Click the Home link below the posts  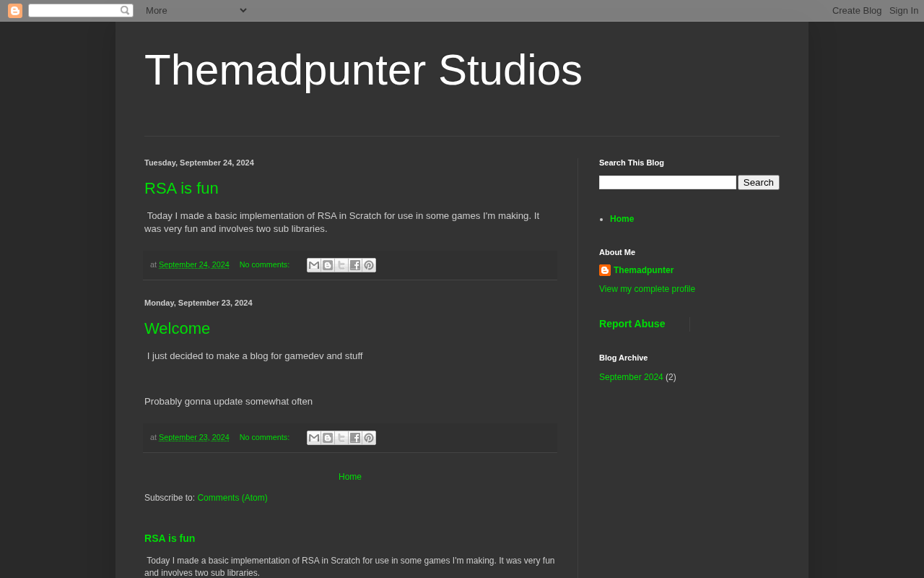[350, 477]
